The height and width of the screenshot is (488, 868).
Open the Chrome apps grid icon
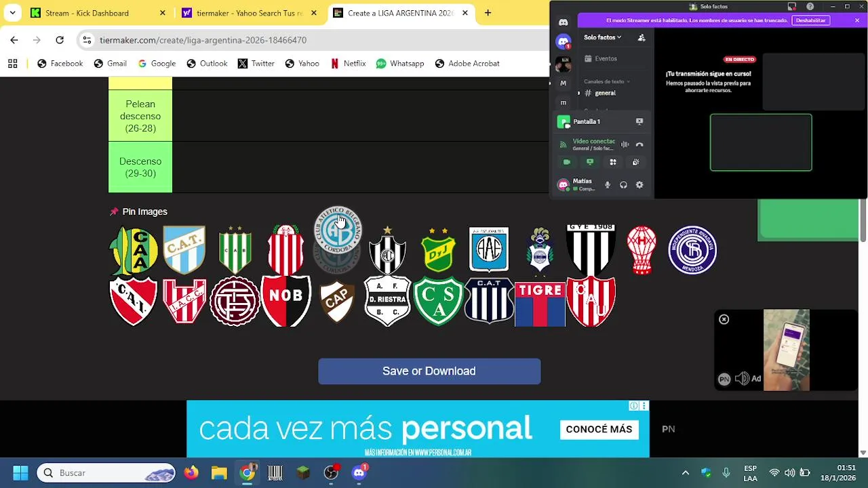click(12, 64)
